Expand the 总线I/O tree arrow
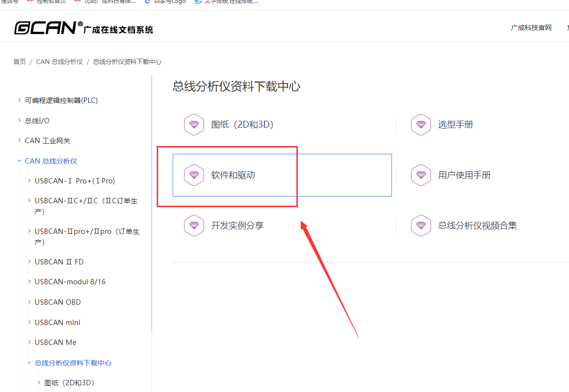569x392 pixels. (19, 121)
